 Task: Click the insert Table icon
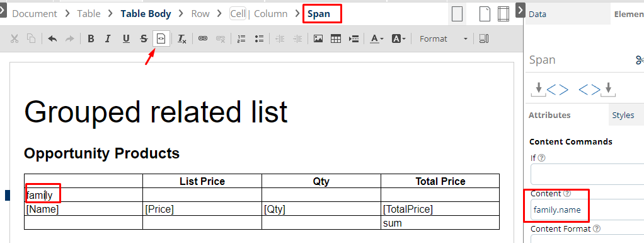[x=336, y=39]
